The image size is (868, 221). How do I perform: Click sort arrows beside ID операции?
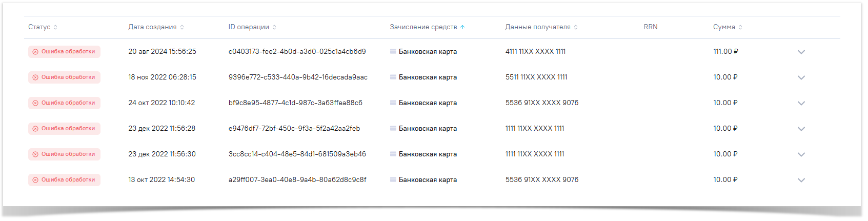click(274, 27)
